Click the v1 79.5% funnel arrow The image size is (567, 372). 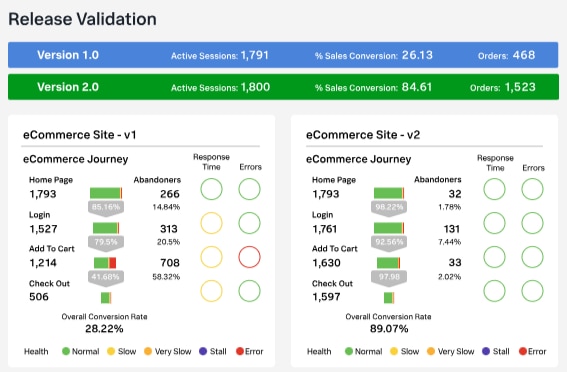106,243
